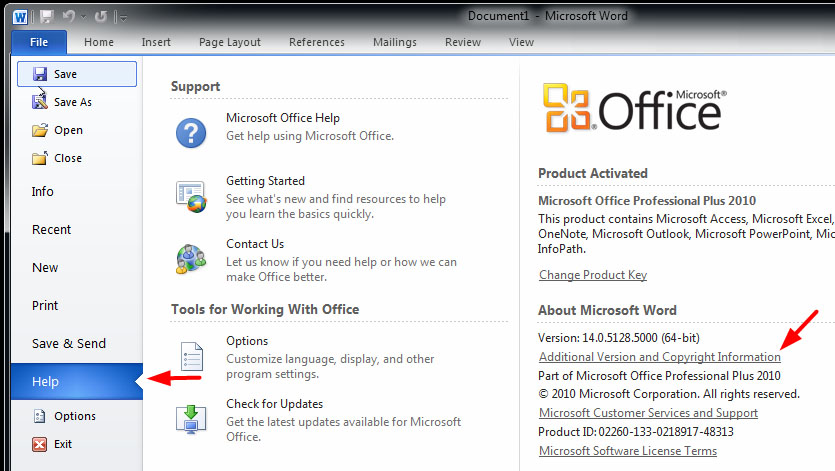
Task: Click the Undo arrow in Quick Access Toolbar
Action: [69, 17]
